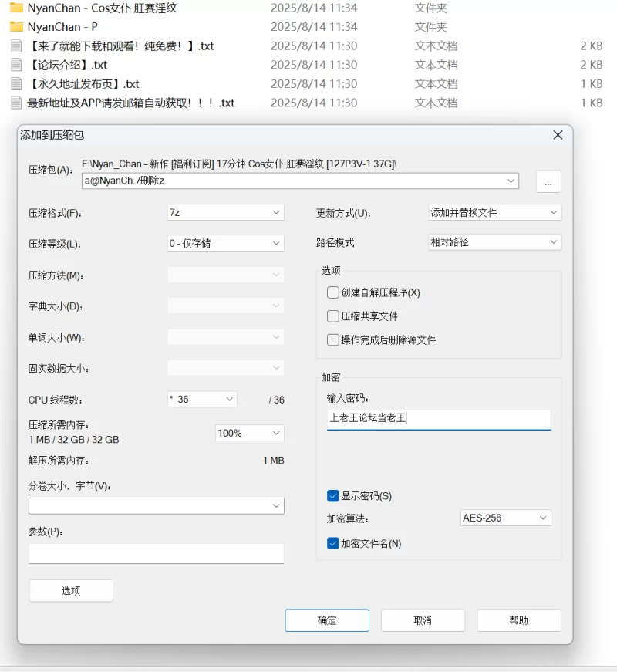The width and height of the screenshot is (617, 672).
Task: Click the disabled 字典大小(D) dropdown
Action: pyautogui.click(x=226, y=306)
